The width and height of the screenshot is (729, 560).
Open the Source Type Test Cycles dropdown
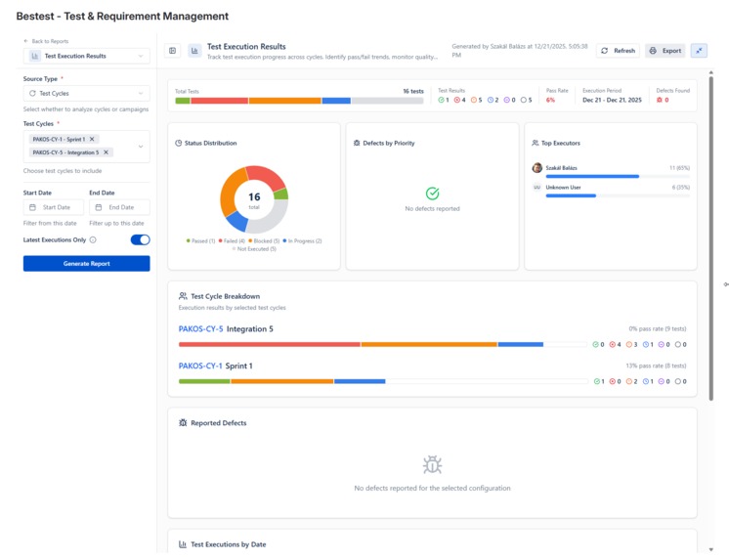[x=86, y=93]
